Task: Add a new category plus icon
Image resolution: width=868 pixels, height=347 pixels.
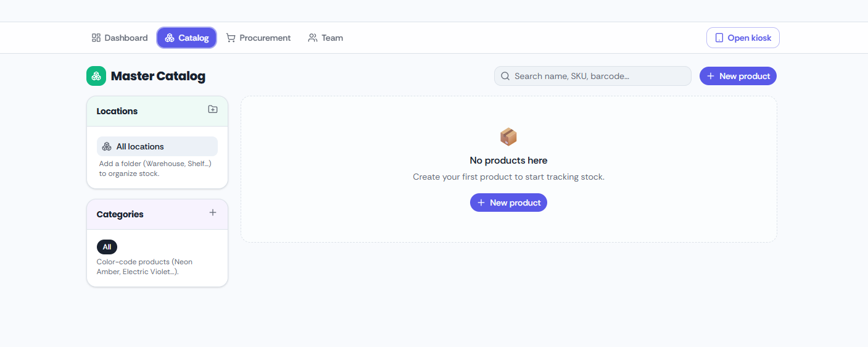Action: pyautogui.click(x=213, y=212)
